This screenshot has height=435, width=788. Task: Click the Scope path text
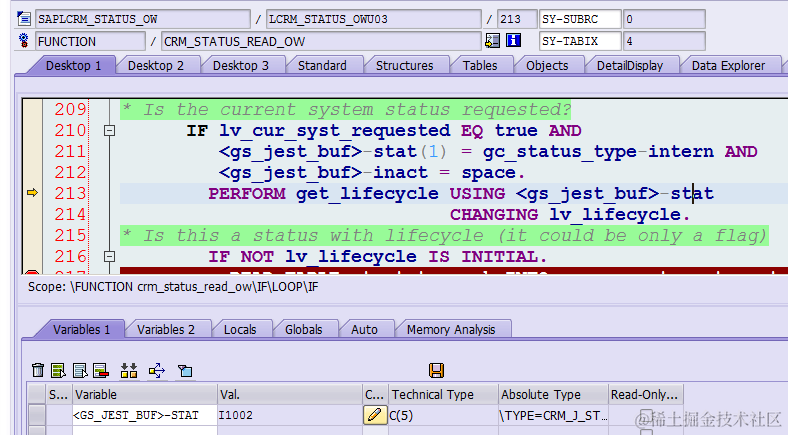point(173,287)
